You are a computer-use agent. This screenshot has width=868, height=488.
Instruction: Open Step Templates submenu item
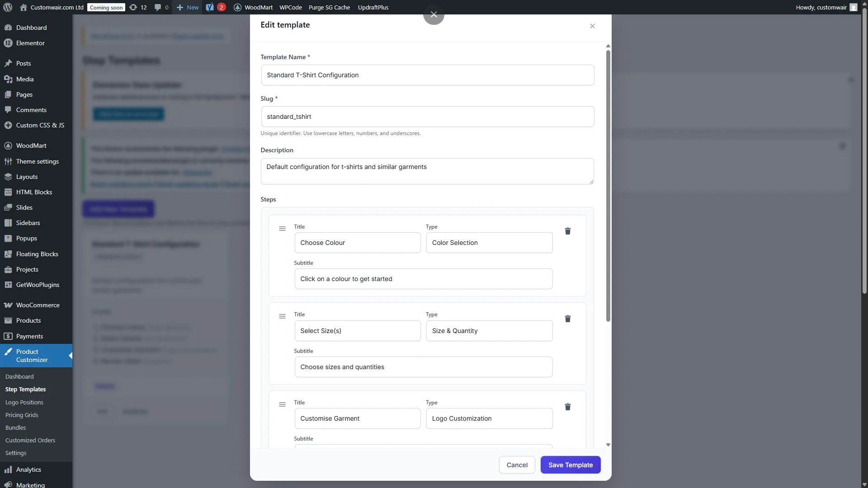click(x=25, y=389)
